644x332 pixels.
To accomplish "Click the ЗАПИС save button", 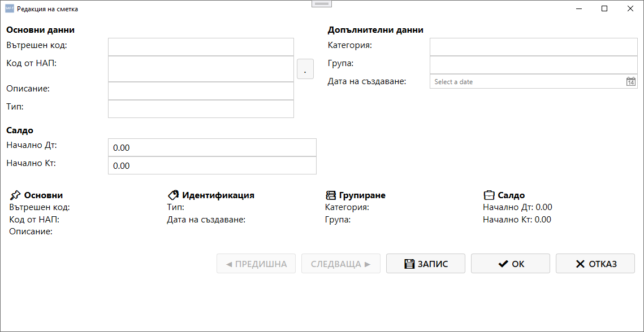I will (426, 264).
